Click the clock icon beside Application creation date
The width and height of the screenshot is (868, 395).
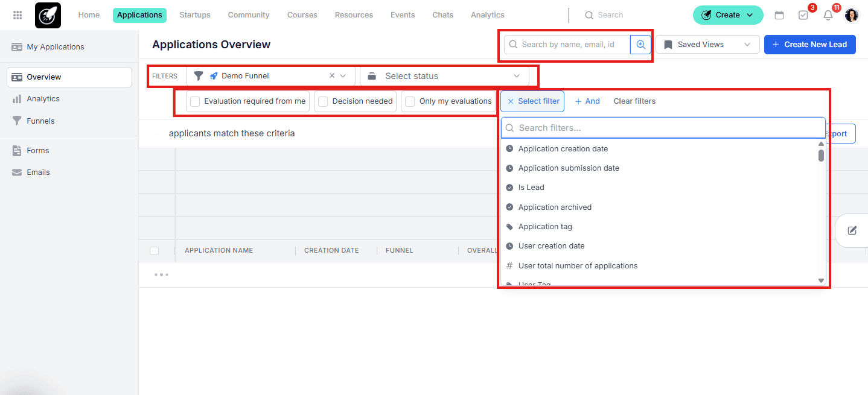coord(509,149)
